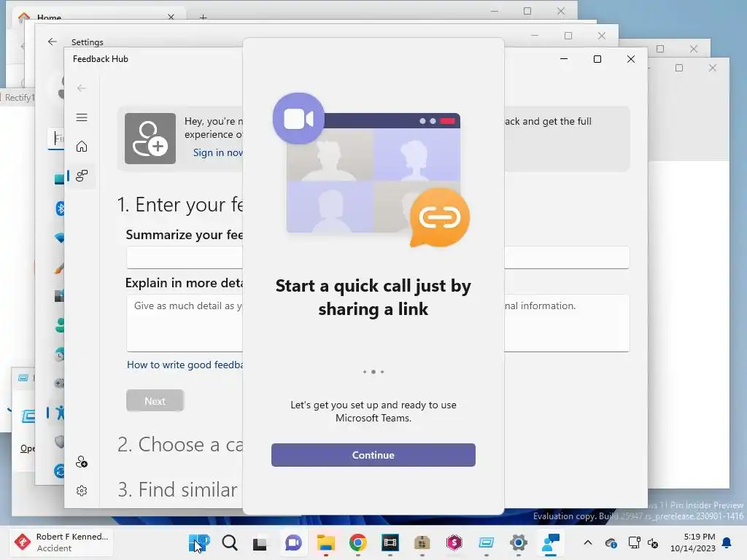Click the Bluetooth icon in Settings sidebar

click(x=61, y=209)
